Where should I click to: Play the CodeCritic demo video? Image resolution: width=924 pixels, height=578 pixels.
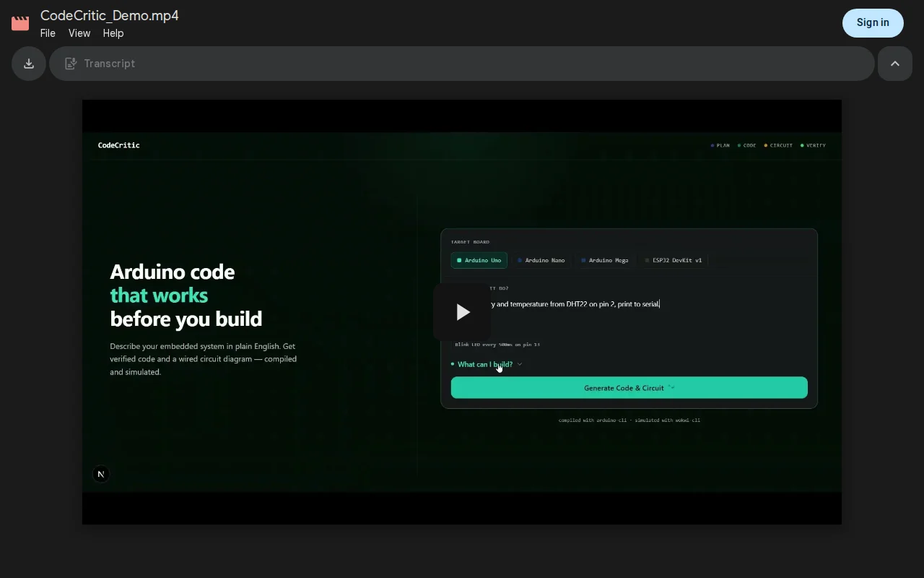tap(462, 312)
